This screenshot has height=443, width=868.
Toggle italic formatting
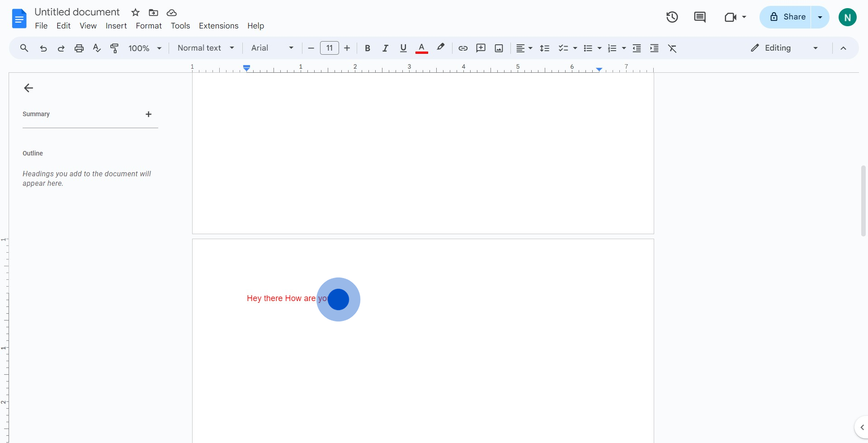(385, 48)
